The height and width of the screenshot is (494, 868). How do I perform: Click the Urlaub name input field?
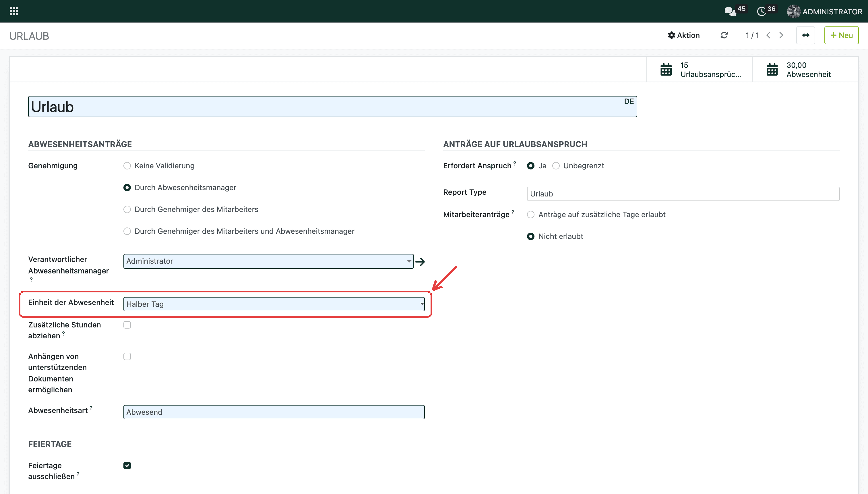click(332, 107)
